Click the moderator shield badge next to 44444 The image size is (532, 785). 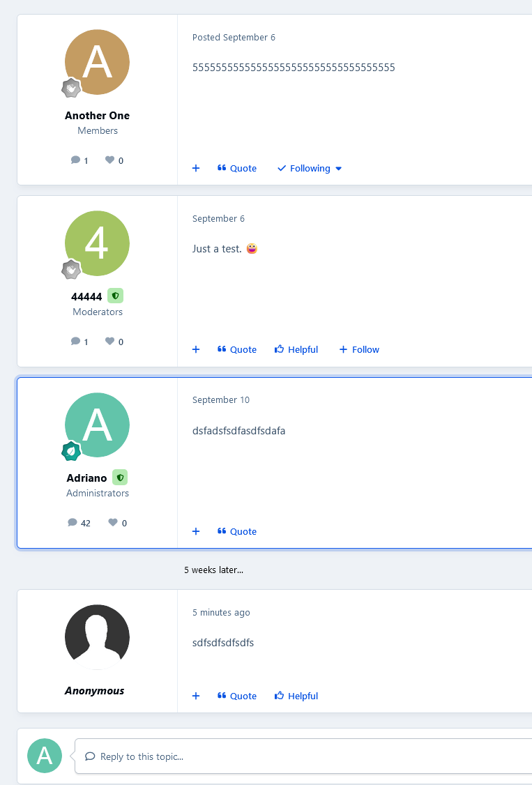pos(116,296)
